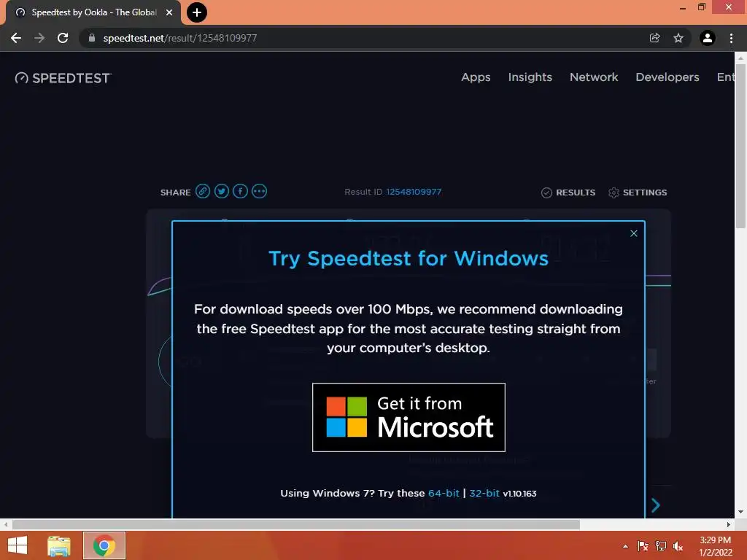Click the horizontal scrollbar thumb
This screenshot has height=560, width=747.
click(296, 525)
